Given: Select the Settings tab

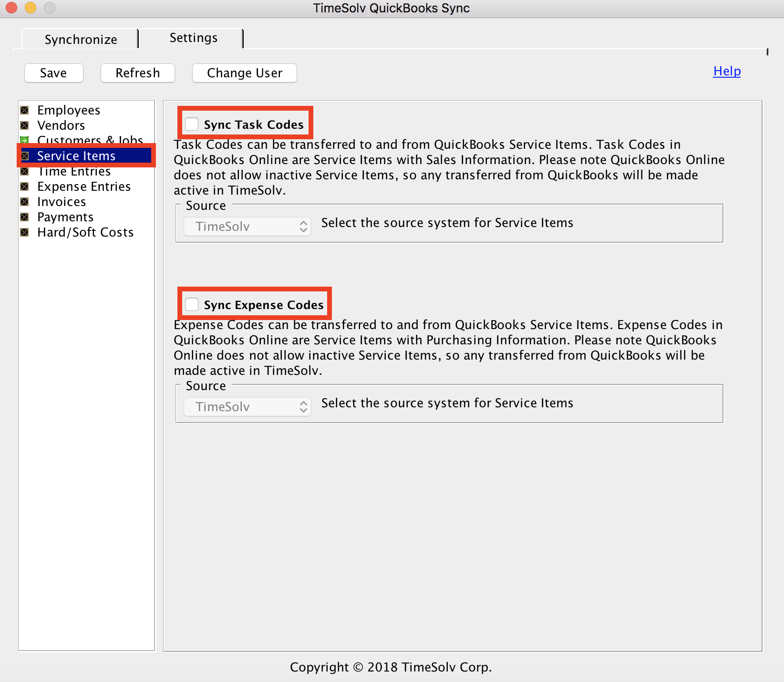Looking at the screenshot, I should [x=193, y=38].
